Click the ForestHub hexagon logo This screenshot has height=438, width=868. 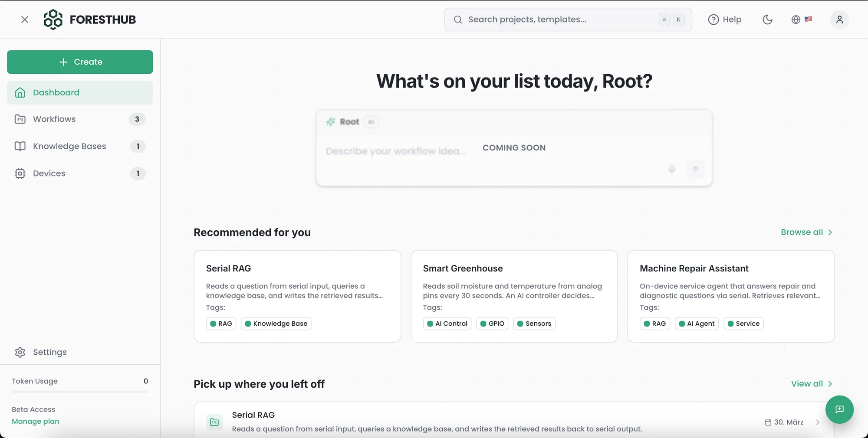(x=53, y=20)
